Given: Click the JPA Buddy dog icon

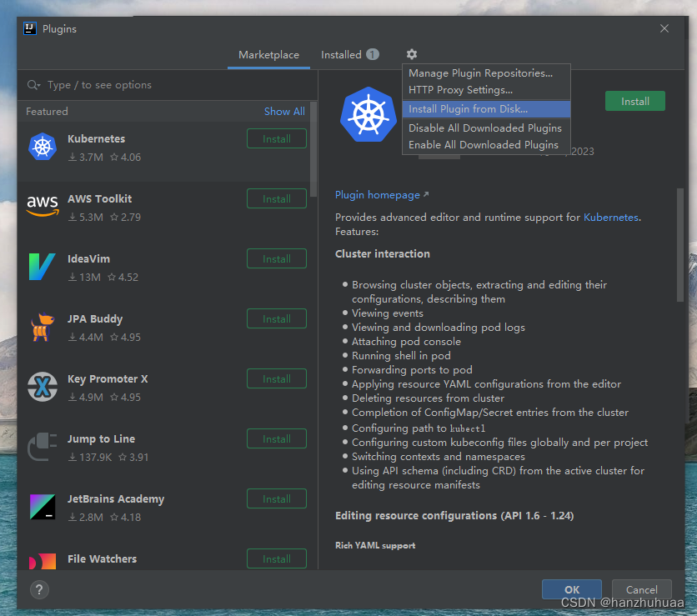Looking at the screenshot, I should pyautogui.click(x=43, y=327).
